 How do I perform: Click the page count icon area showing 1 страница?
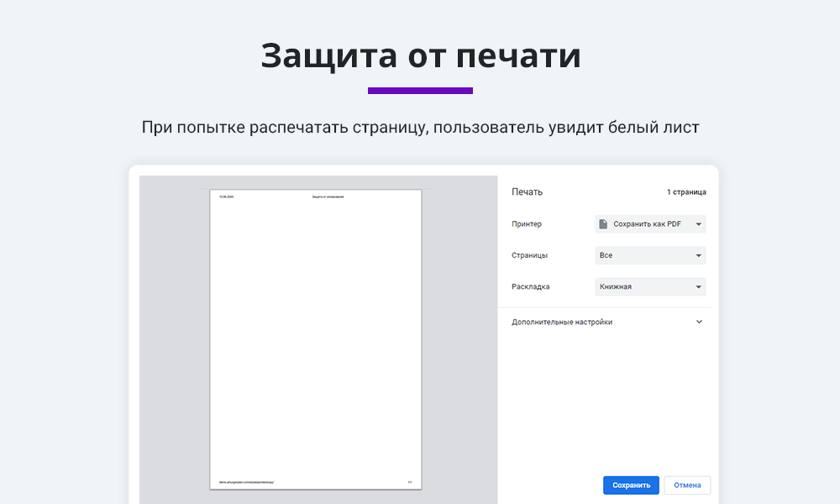pos(685,192)
